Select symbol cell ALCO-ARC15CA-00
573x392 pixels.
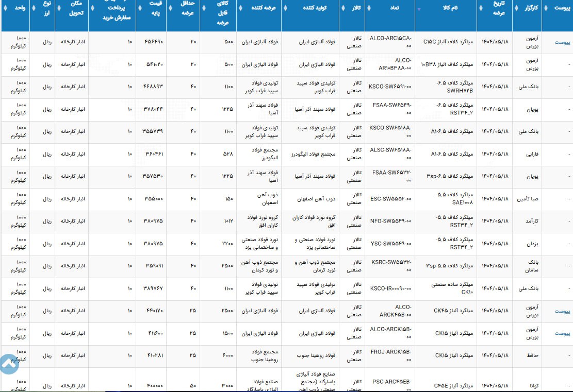[x=390, y=42]
